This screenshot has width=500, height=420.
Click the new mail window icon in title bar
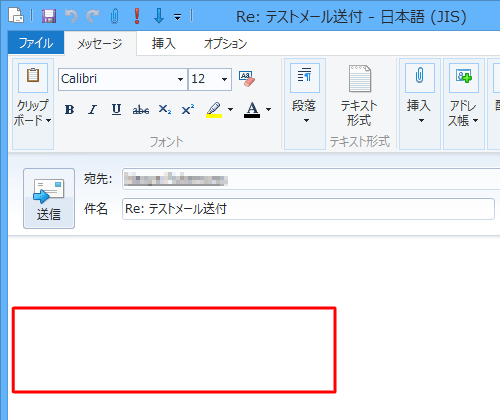click(x=16, y=15)
